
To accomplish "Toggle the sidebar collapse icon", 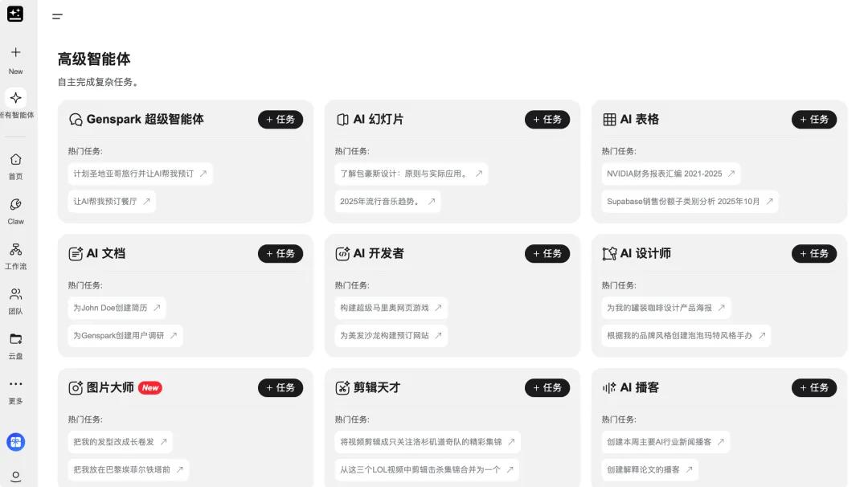I will [x=57, y=17].
